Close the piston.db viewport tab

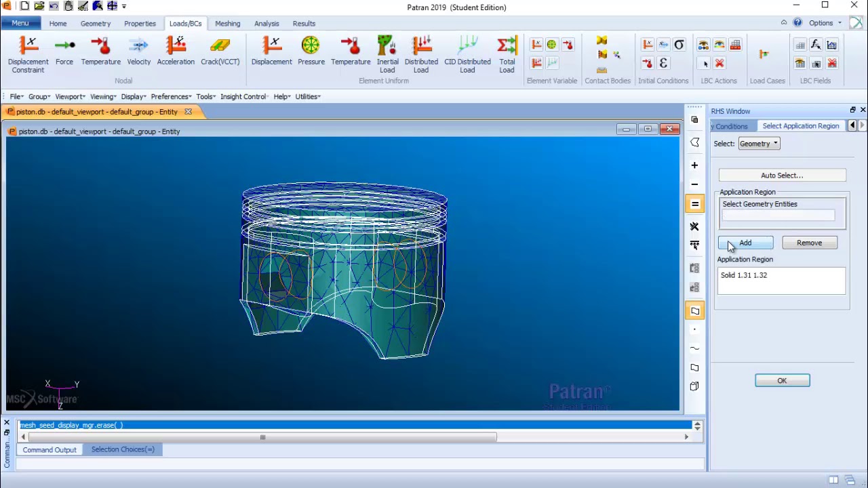point(188,112)
